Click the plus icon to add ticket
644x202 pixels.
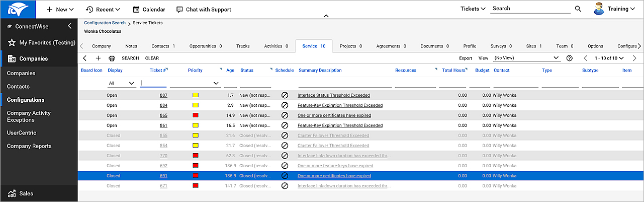click(99, 58)
